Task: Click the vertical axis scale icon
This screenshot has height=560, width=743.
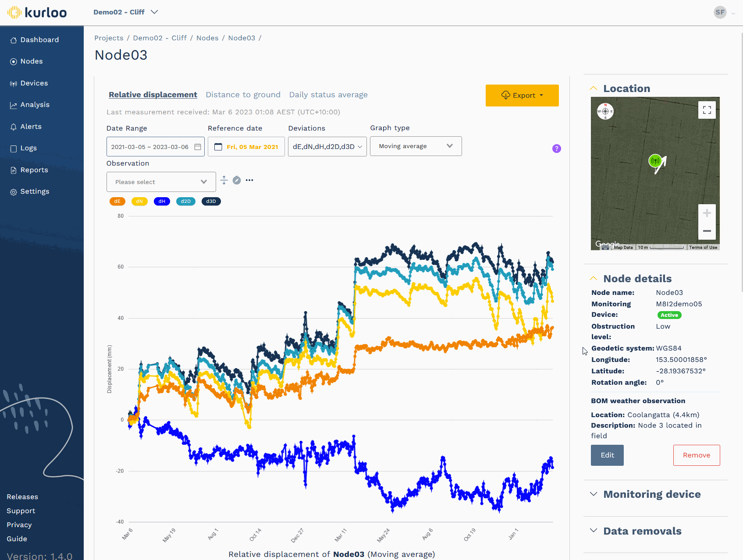Action: point(224,180)
